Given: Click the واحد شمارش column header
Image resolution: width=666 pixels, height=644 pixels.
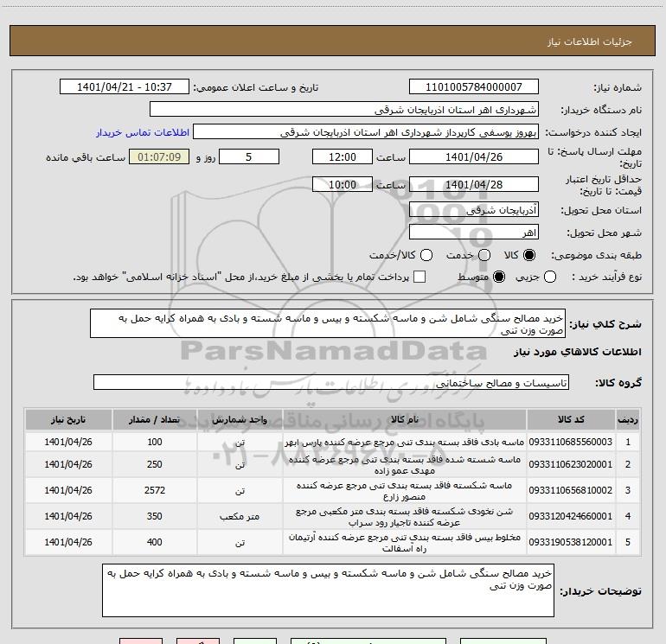Looking at the screenshot, I should click(240, 420).
